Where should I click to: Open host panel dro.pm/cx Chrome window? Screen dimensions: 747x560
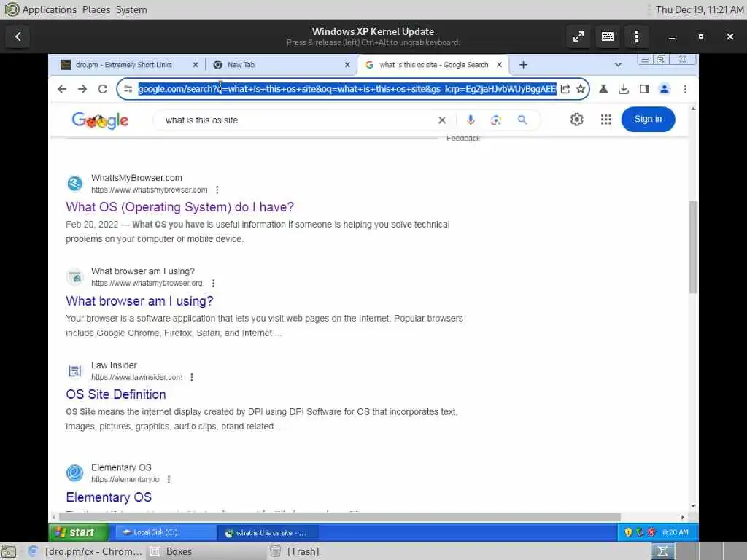pyautogui.click(x=86, y=551)
